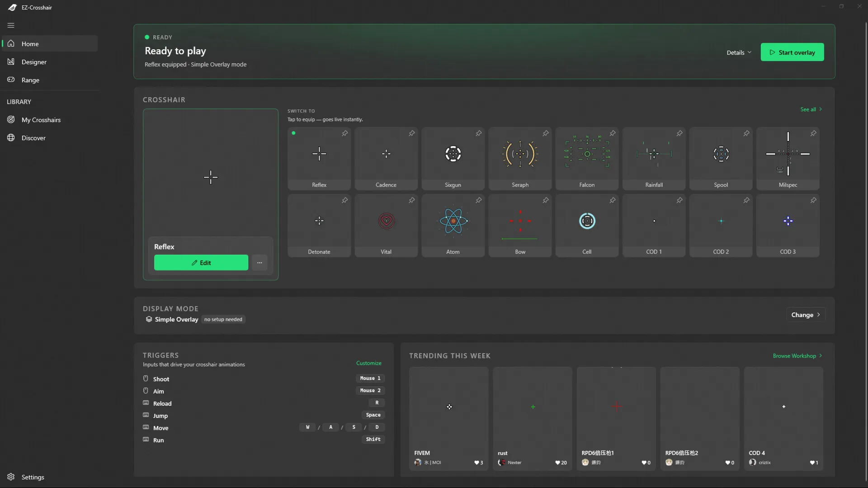Pin the COD 3 crosshair
This screenshot has height=488, width=868.
(813, 200)
